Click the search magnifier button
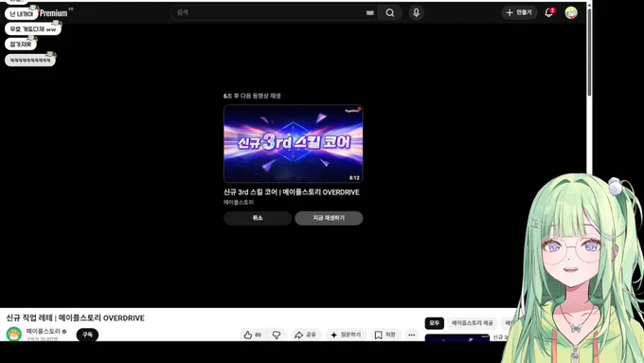 [x=390, y=12]
